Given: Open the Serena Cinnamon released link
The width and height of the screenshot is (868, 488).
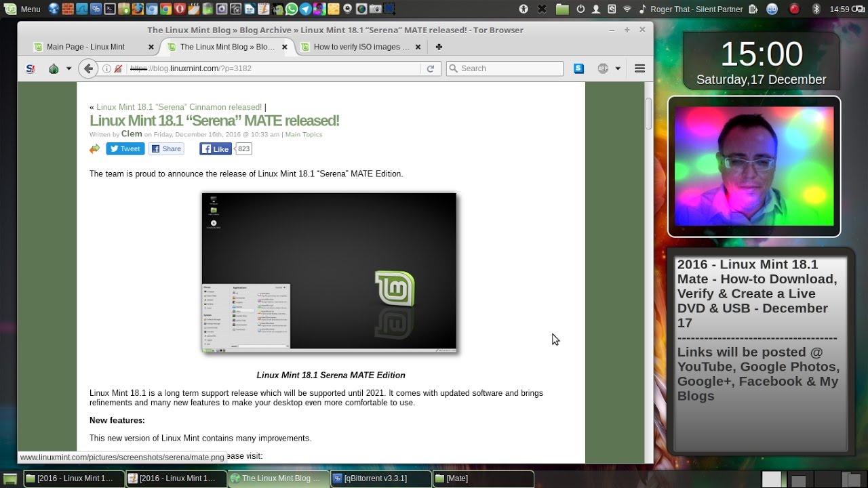Looking at the screenshot, I should pos(179,107).
